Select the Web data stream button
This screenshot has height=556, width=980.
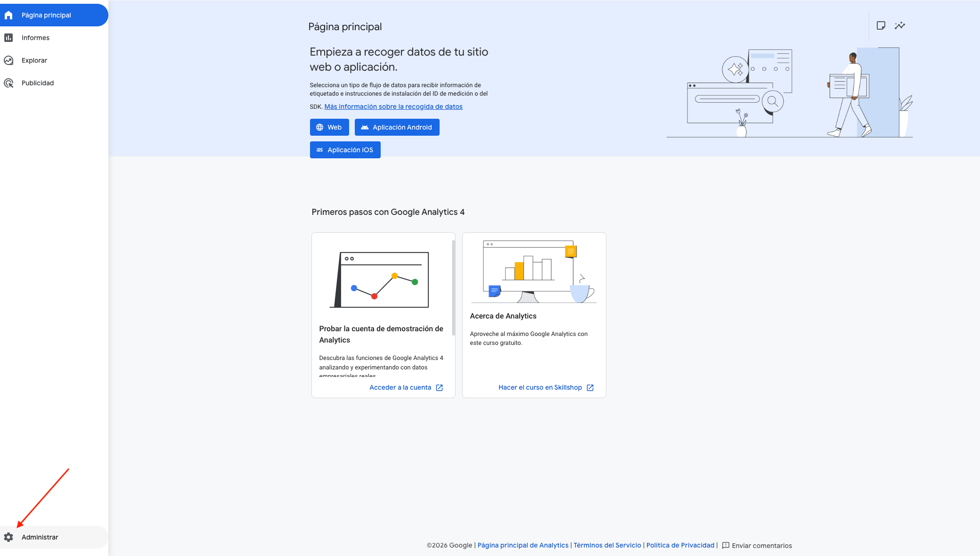[329, 127]
